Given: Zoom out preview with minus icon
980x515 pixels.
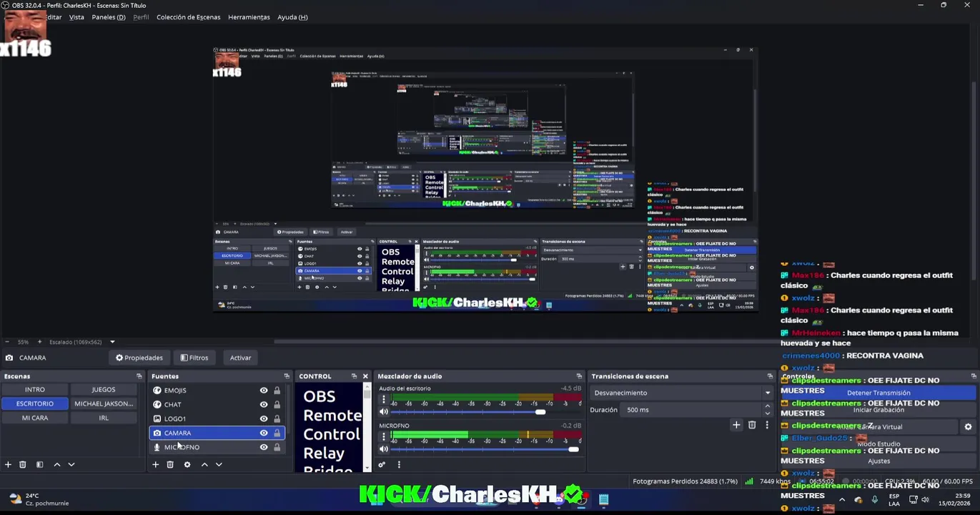Looking at the screenshot, I should click(9, 342).
